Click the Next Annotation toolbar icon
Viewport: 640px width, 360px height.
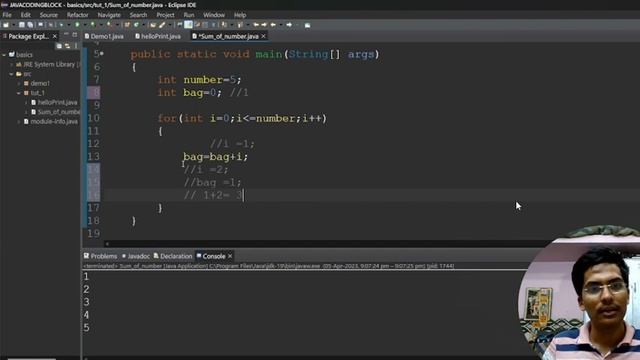(x=224, y=25)
